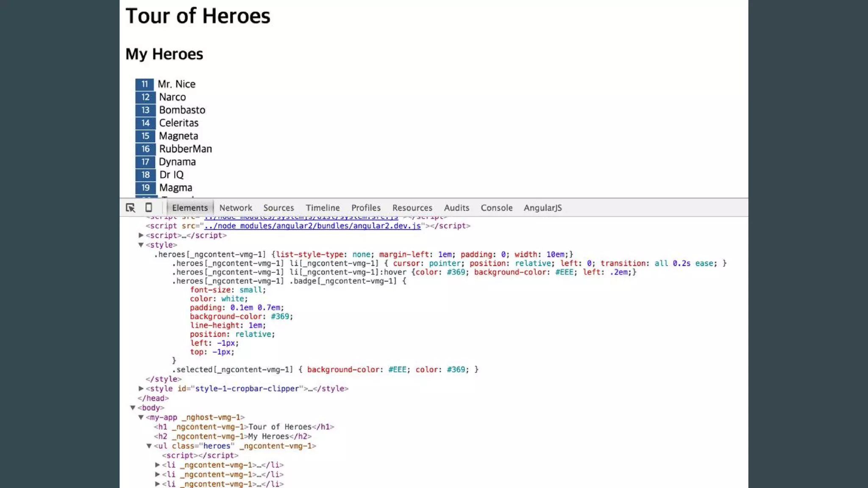Select the h1 Tour of Heroes DOM node
The height and width of the screenshot is (488, 868).
pyautogui.click(x=244, y=427)
